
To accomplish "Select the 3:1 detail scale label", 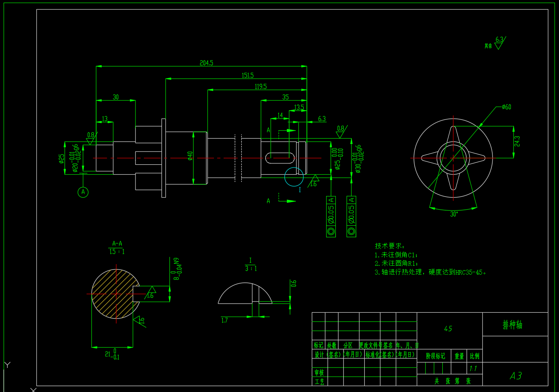I will (251, 269).
